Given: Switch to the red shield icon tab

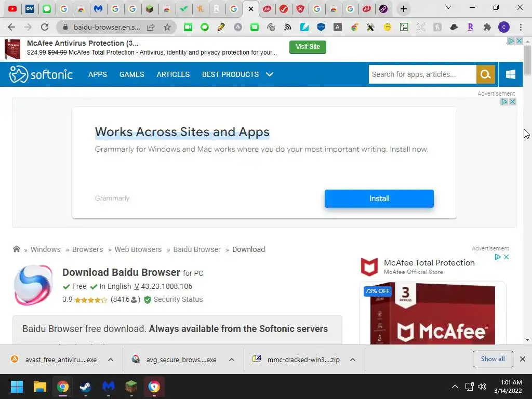Looking at the screenshot, I should (x=300, y=9).
